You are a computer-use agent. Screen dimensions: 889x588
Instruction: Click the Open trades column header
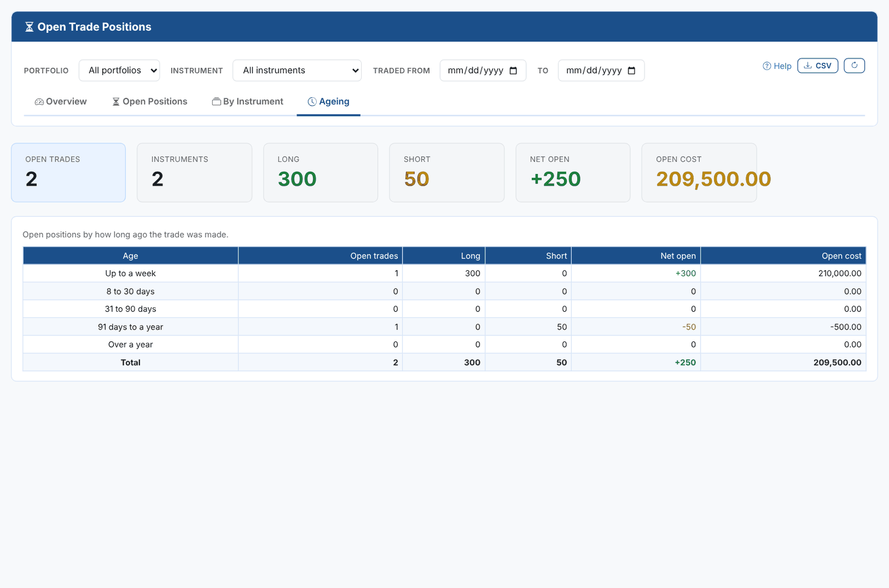321,256
